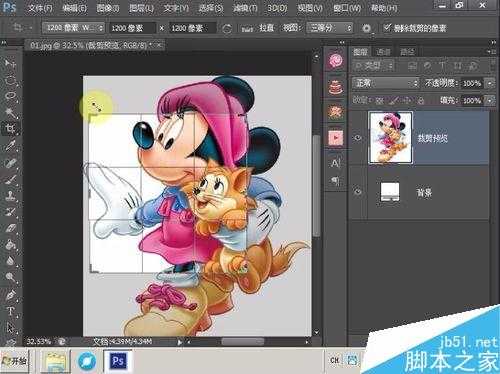
Task: Open the 滤镜(T) Filter menu
Action: [245, 8]
